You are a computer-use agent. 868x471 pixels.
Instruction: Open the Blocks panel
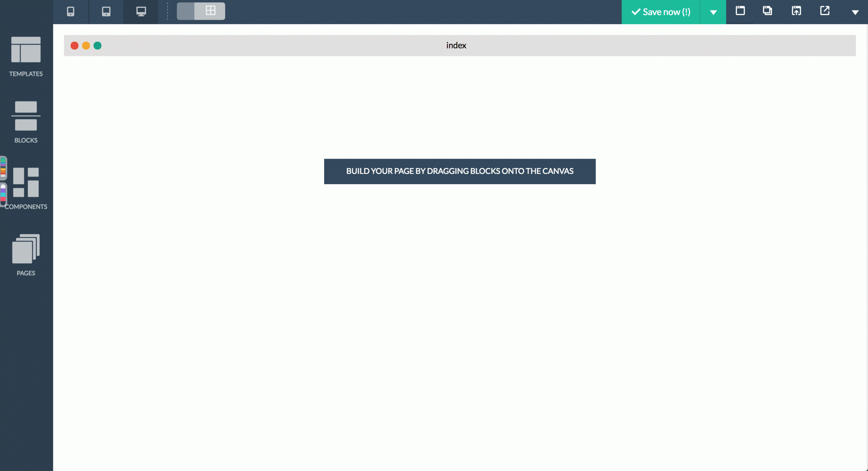(x=25, y=121)
